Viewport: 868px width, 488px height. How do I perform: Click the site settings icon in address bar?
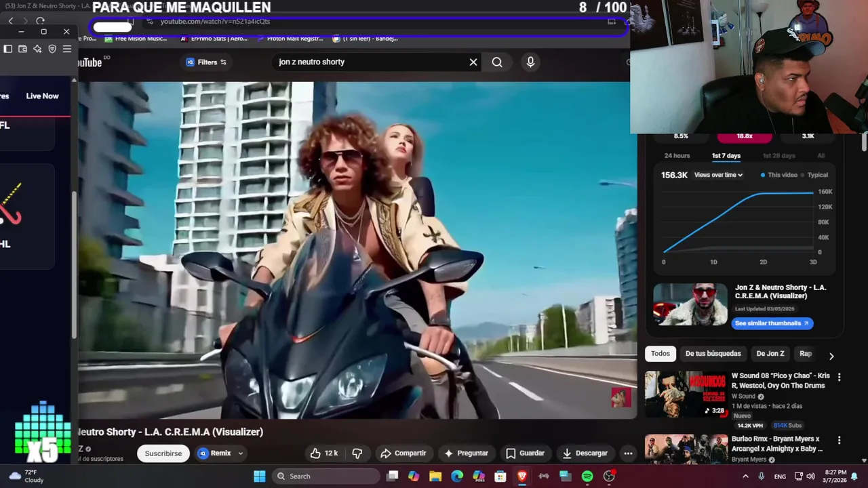click(x=150, y=21)
